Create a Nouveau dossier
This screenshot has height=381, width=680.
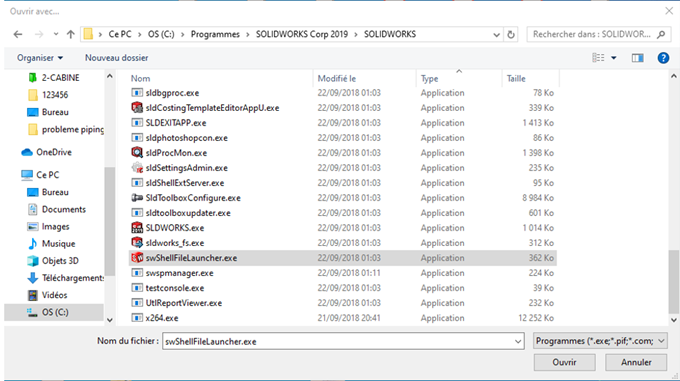(x=117, y=58)
